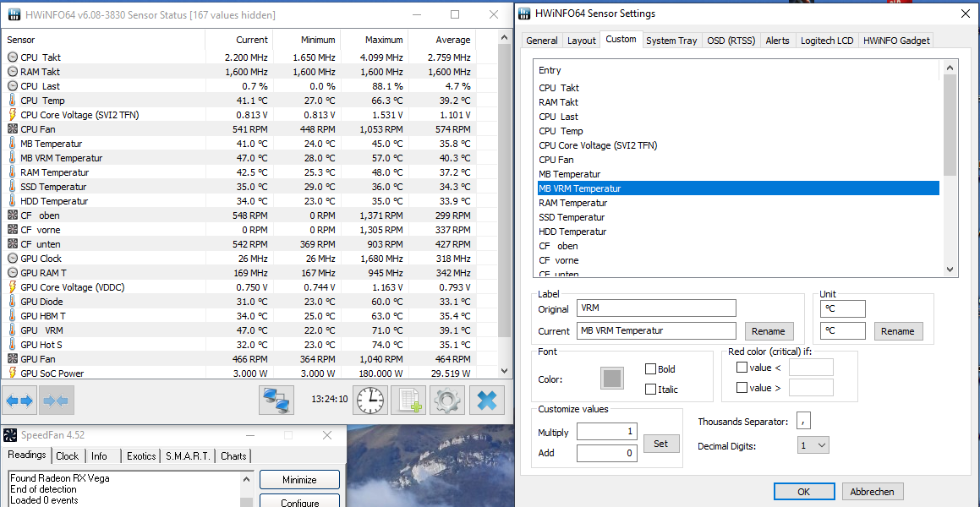
Task: Click the Abbrechen button
Action: click(873, 492)
